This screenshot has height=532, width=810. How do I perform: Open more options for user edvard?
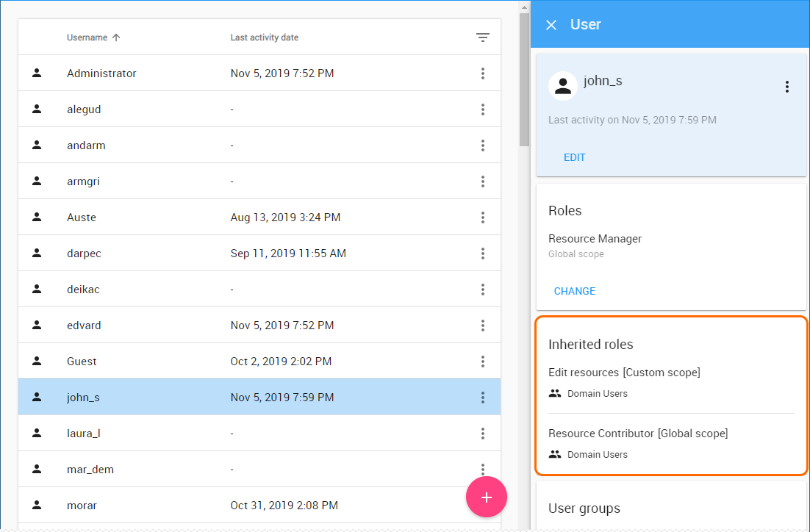483,326
